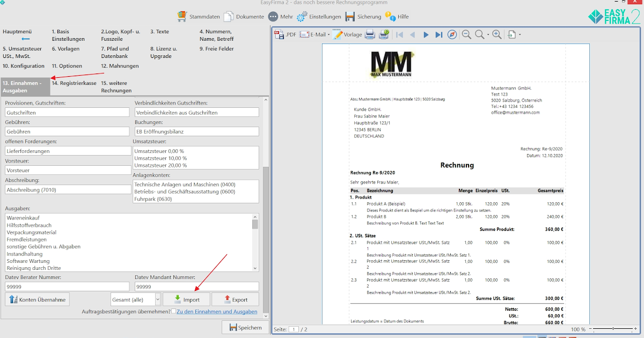The width and height of the screenshot is (644, 338).
Task: Open the Dokumente section
Action: pos(244,17)
